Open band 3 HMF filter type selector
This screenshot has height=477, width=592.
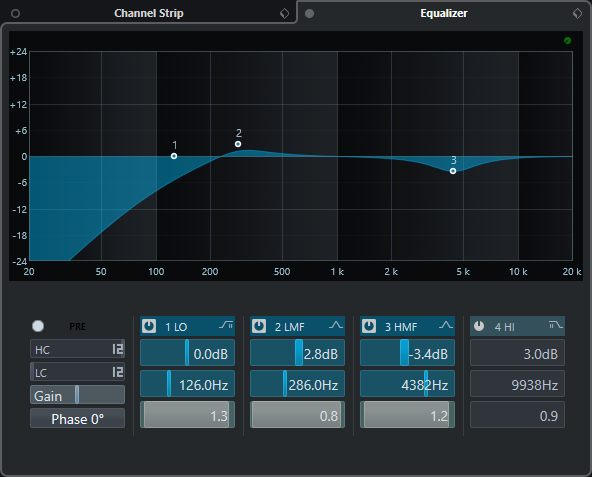446,325
